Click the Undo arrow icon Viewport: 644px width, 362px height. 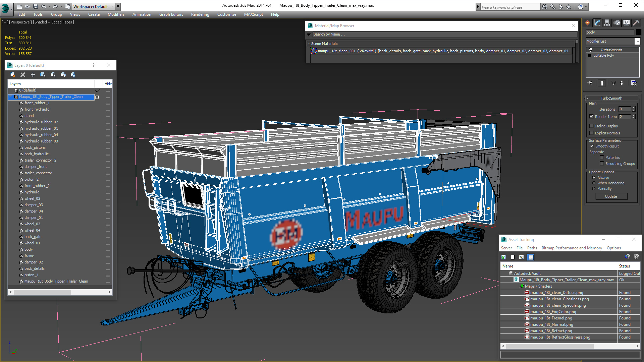tap(43, 6)
